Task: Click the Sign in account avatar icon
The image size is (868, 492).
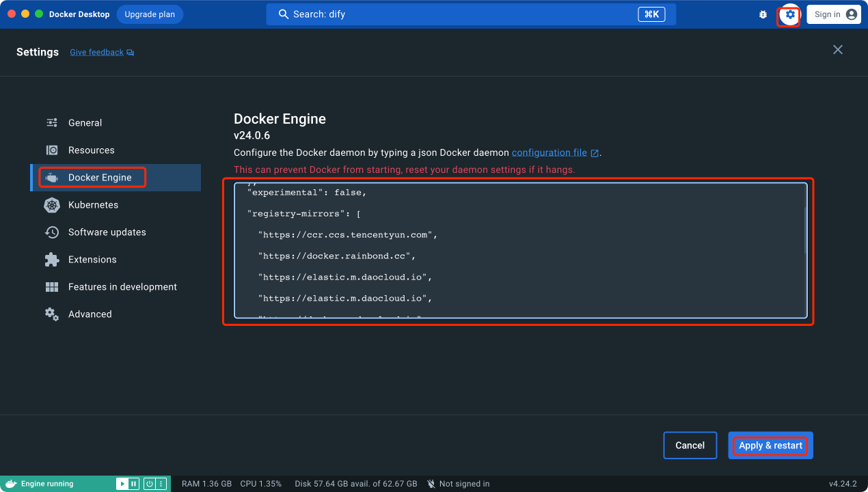Action: point(851,14)
